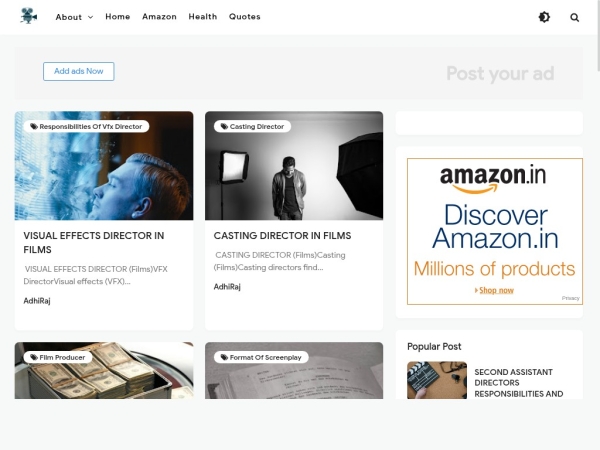Click the Shop now Amazon link
This screenshot has height=450, width=600.
coord(496,290)
